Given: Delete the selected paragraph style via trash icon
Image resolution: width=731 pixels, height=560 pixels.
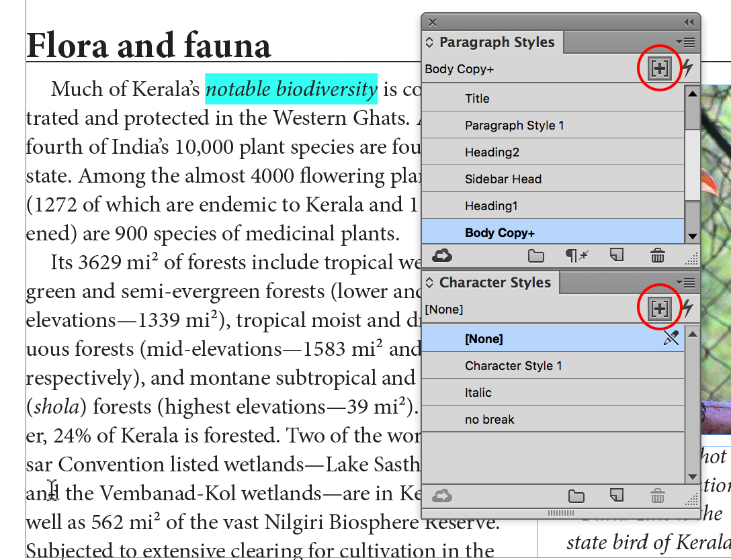Looking at the screenshot, I should pyautogui.click(x=656, y=255).
